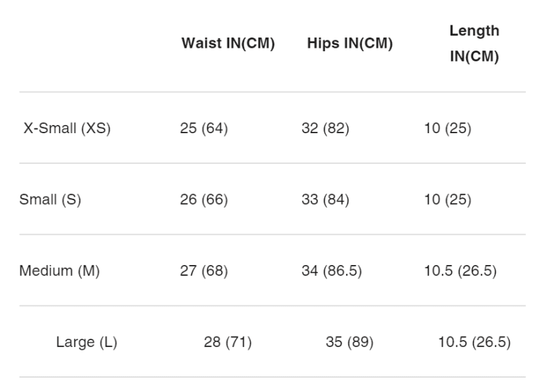
Task: Select the Small (S) row label
Action: click(50, 199)
